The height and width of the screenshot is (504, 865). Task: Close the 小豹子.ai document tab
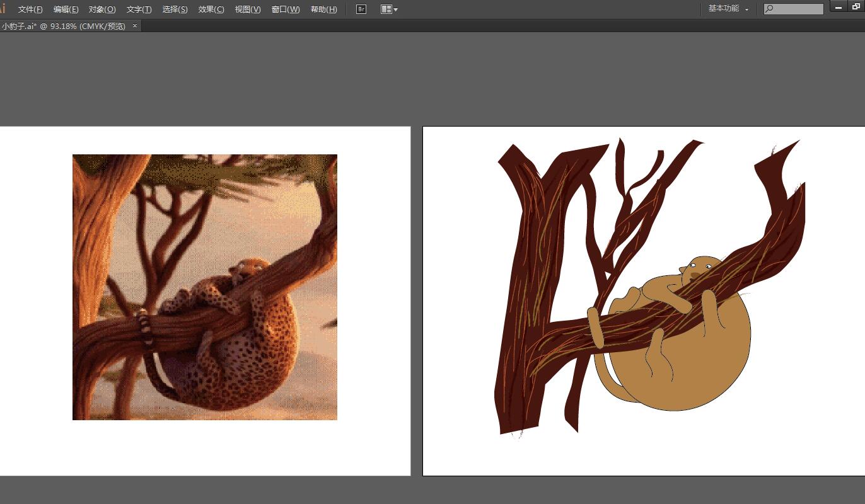click(x=134, y=26)
